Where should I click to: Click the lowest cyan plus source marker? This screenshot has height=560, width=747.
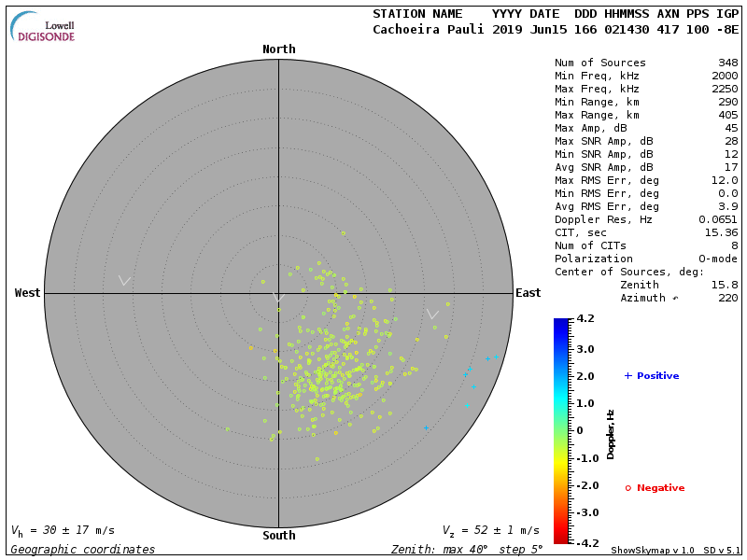click(x=426, y=428)
